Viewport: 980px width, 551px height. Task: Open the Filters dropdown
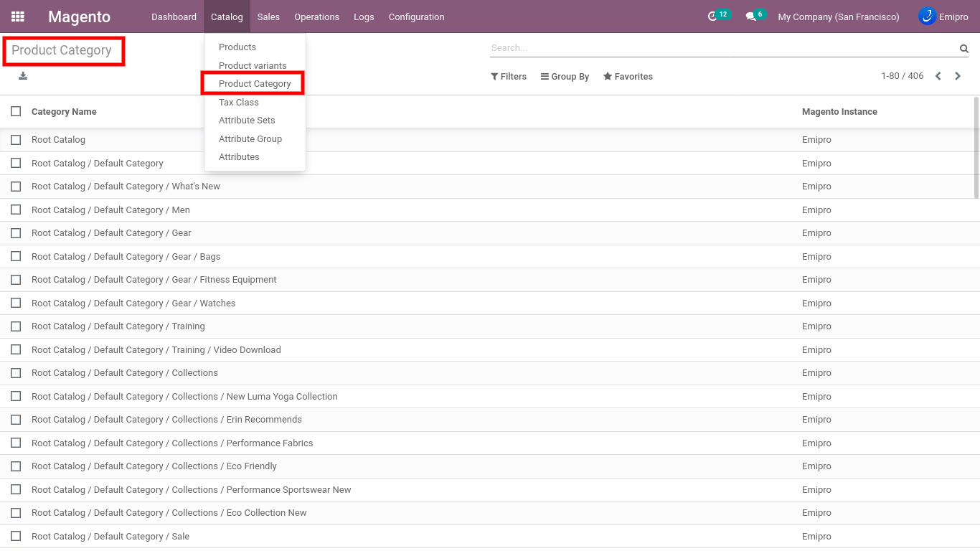coord(509,76)
